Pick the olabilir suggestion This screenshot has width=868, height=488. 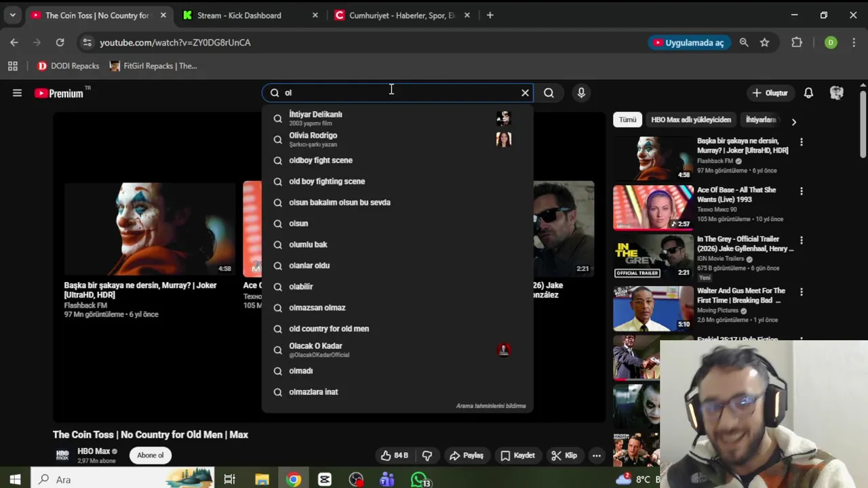(x=397, y=287)
